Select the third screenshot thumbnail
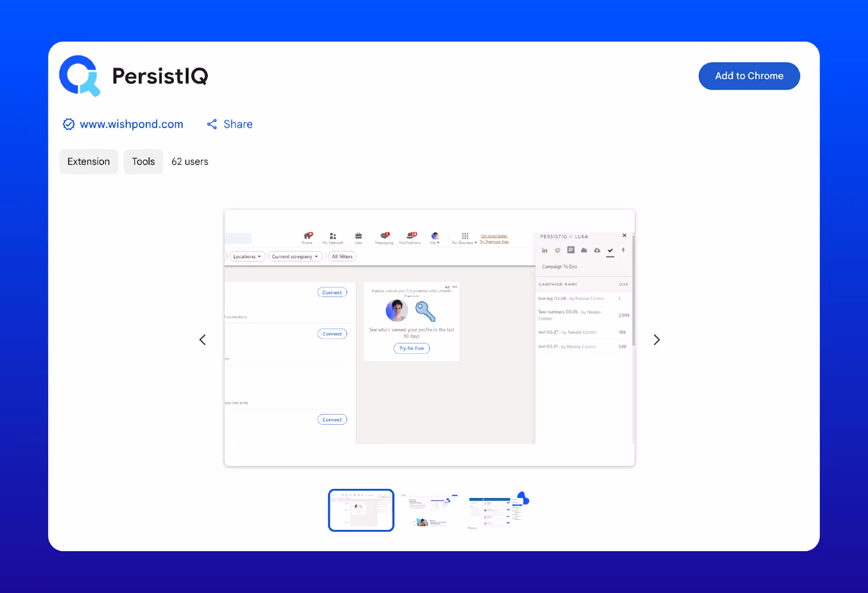 (498, 510)
